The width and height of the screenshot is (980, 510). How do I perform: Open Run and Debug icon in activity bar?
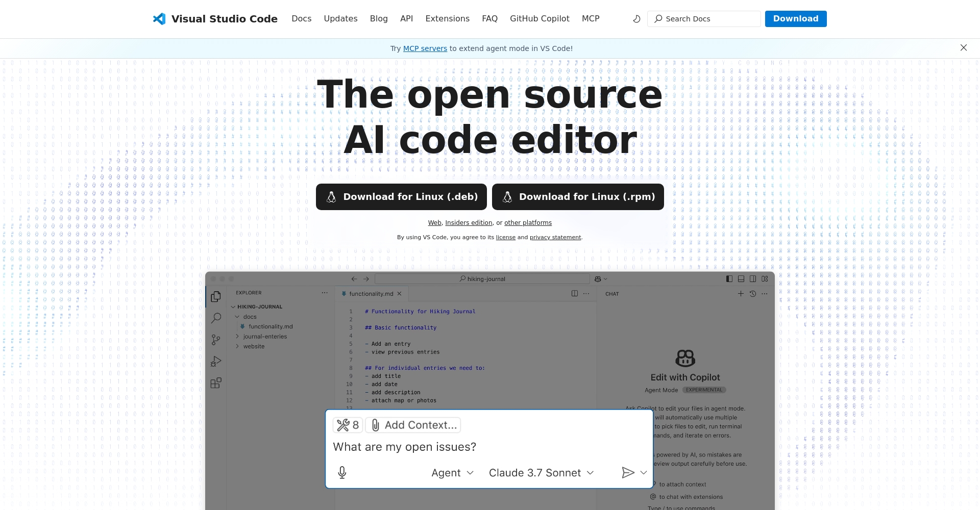point(216,362)
